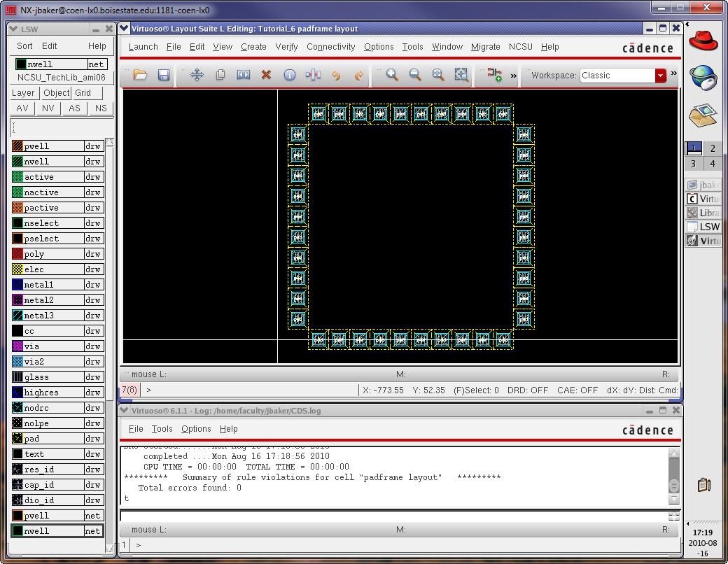Click the Object button in LSW
Image resolution: width=728 pixels, height=564 pixels.
coord(56,93)
